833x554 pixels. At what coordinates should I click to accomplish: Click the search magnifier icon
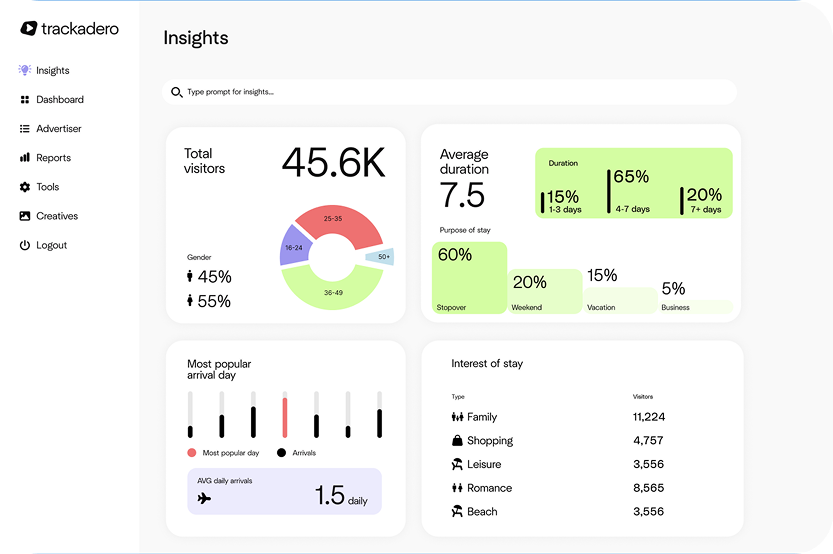(177, 92)
